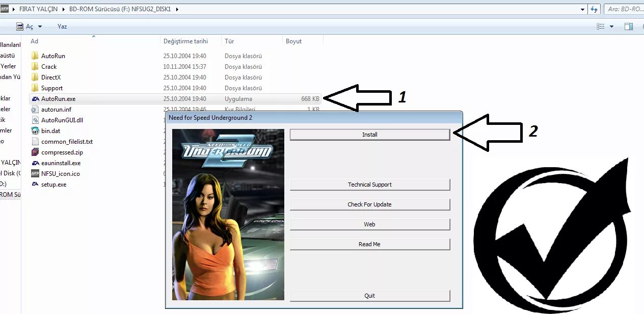Viewport: 644px width, 314px height.
Task: Click the autorun.inf setup information icon
Action: point(35,109)
